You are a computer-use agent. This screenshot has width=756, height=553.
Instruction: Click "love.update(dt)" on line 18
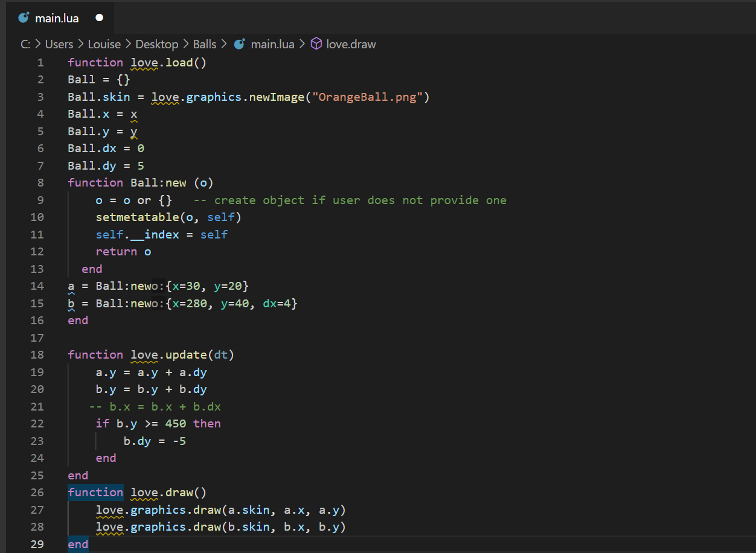click(x=182, y=354)
